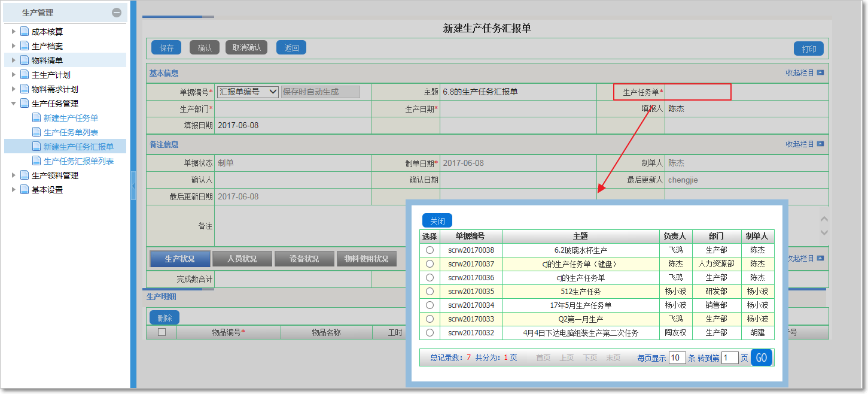The image size is (868, 394).
Task: Close the task picker with the 关闭 button
Action: (437, 220)
